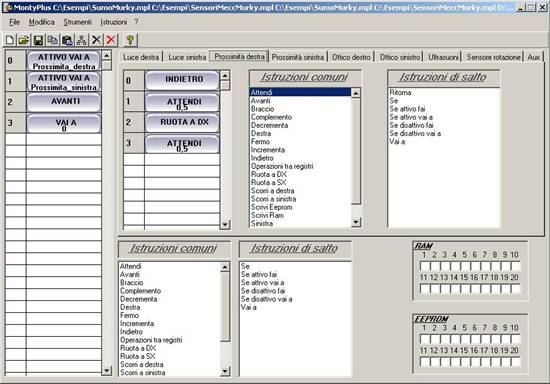This screenshot has height=384, width=550.
Task: Open the Modifica menu
Action: 41,22
